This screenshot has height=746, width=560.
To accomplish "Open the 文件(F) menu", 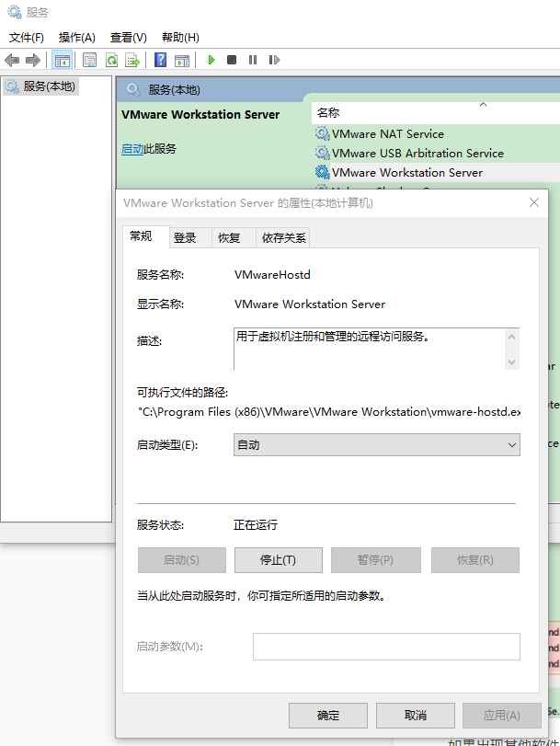I will click(x=27, y=38).
